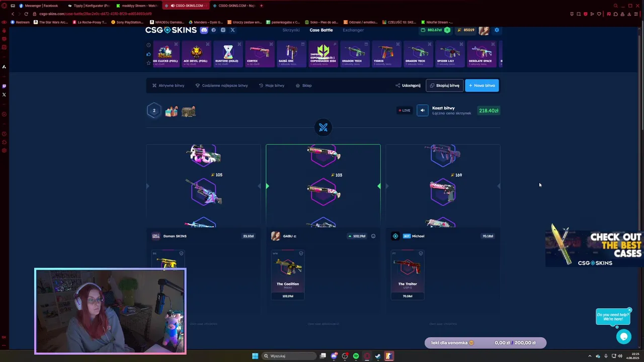Open the ACE DEVIL (FOIL) drop card
This screenshot has width=644, height=362.
(x=196, y=54)
